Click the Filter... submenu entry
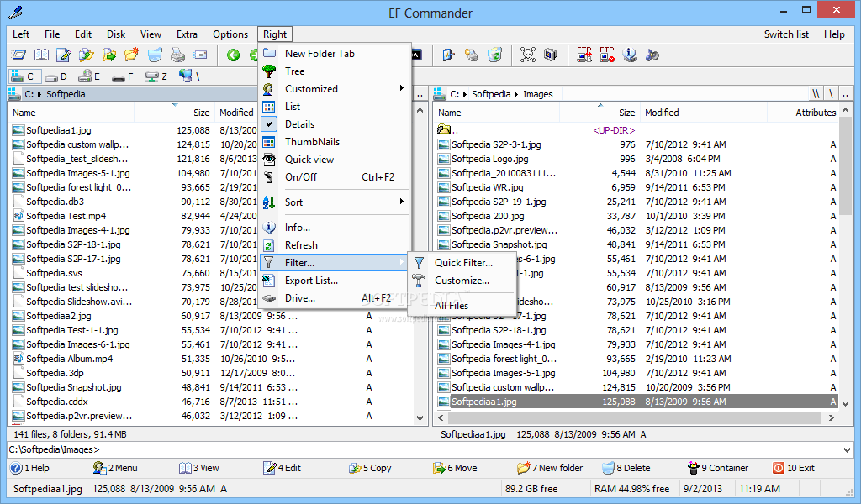This screenshot has width=861, height=504. pyautogui.click(x=335, y=263)
